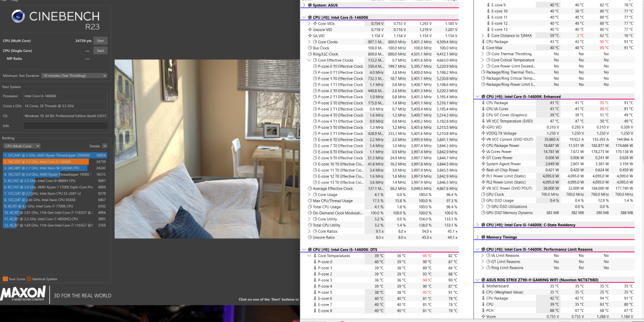644x322 pixels.
Task: Expand the System: ASUS sensor group
Action: (x=303, y=5)
